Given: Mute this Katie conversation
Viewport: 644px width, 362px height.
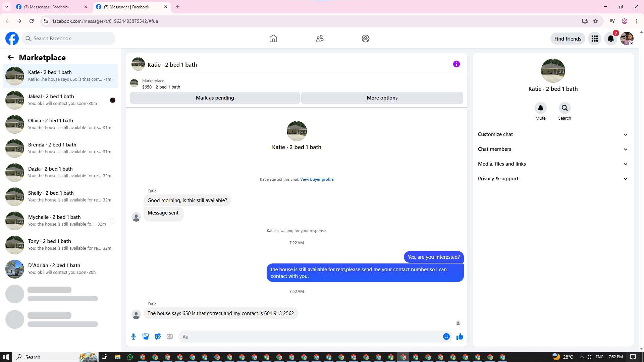Looking at the screenshot, I should (x=540, y=108).
